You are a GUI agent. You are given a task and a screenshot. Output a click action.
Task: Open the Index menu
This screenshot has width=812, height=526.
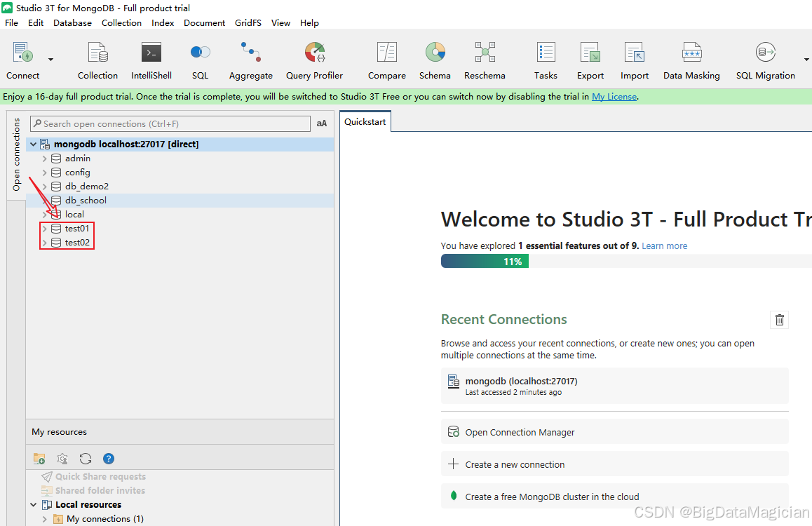[x=163, y=22]
